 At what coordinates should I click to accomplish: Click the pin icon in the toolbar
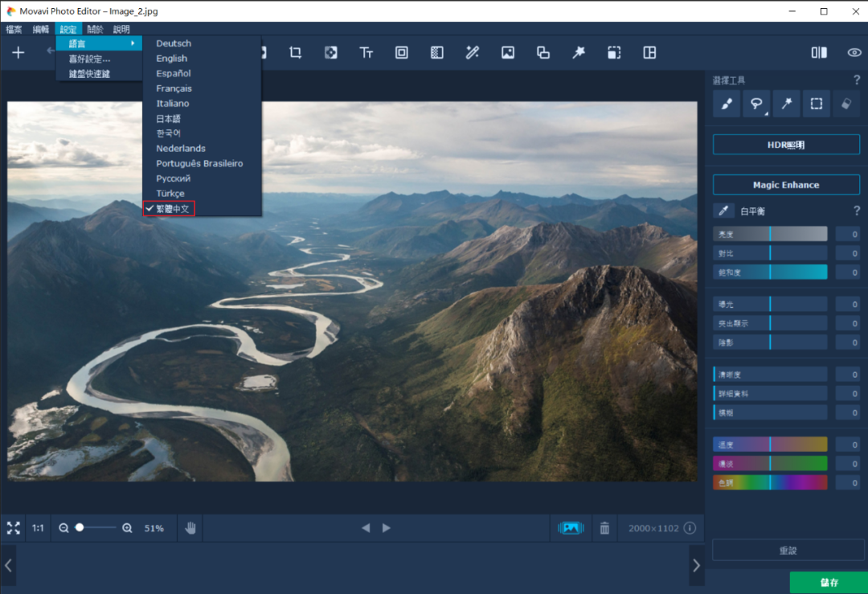pos(579,52)
